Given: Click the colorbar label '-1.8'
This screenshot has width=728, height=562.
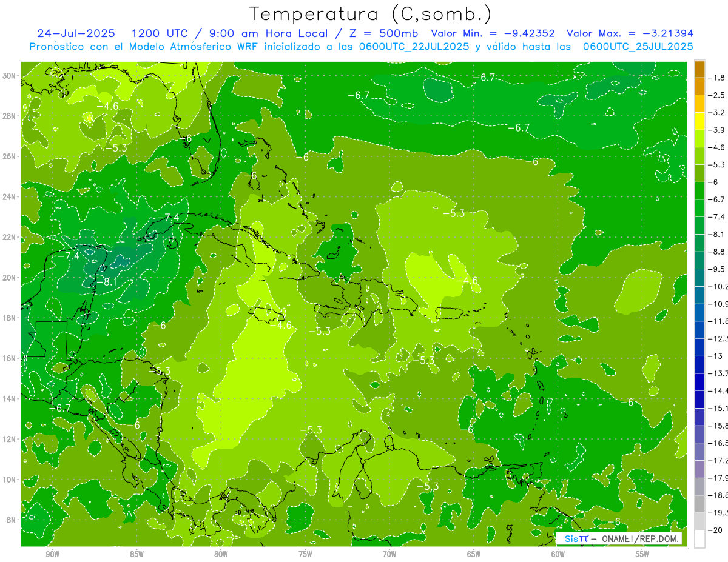Looking at the screenshot, I should pyautogui.click(x=718, y=78).
